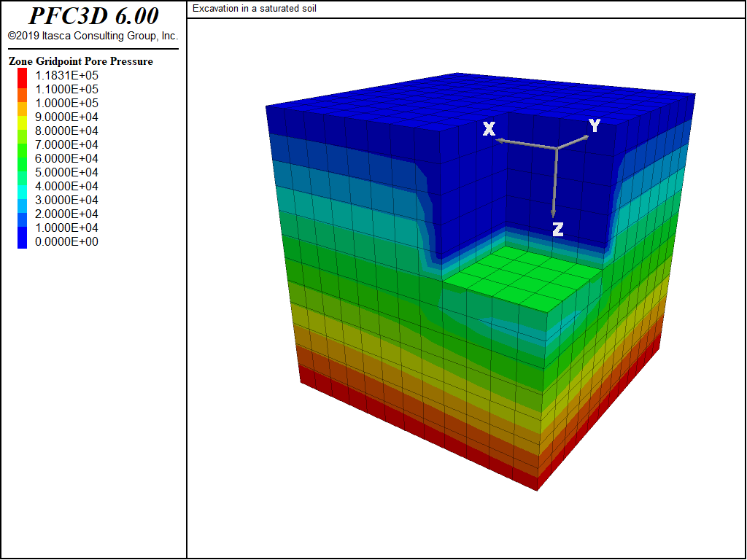Select the legend value 3.0000E+04
This screenshot has width=747, height=560.
(x=66, y=200)
